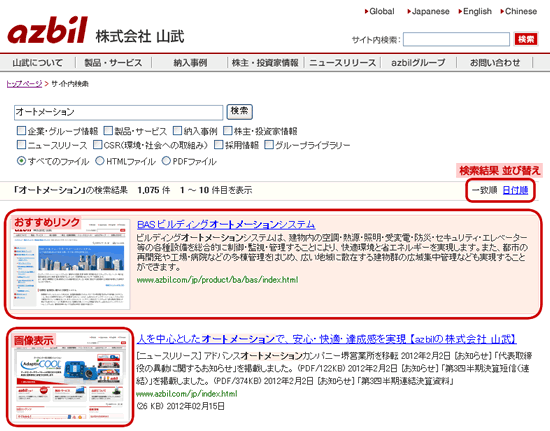
Task: Open the 納入事例 menu
Action: point(190,63)
